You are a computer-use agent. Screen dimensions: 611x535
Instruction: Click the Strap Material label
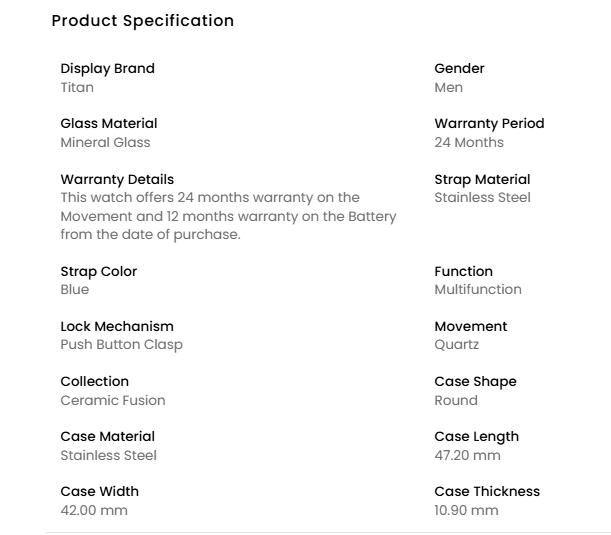(482, 179)
